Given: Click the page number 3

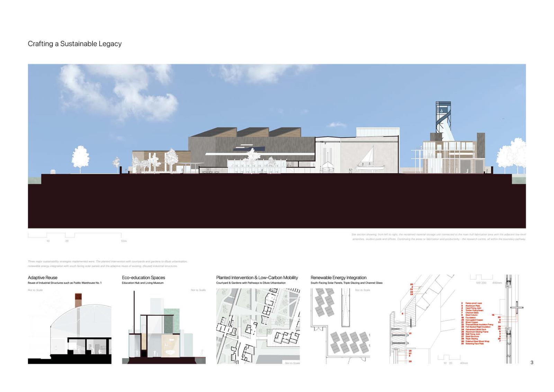Looking at the screenshot, I should (532, 363).
